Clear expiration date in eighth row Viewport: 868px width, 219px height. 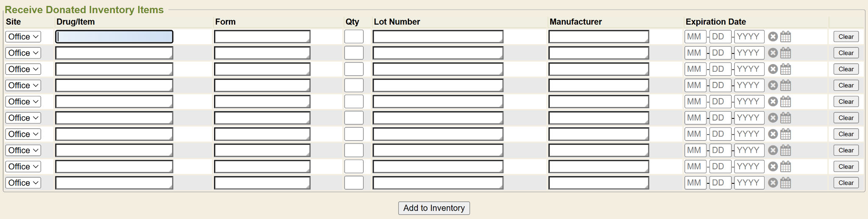click(x=773, y=150)
